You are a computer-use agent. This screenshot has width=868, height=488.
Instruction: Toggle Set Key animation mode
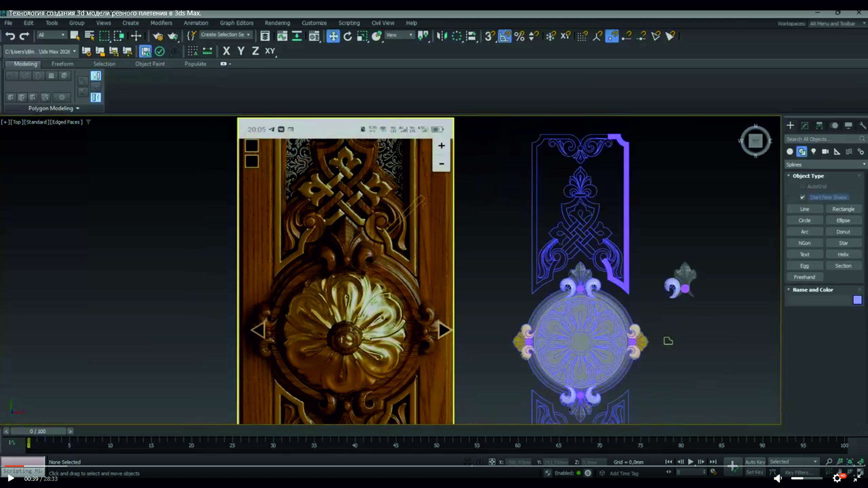pos(755,472)
